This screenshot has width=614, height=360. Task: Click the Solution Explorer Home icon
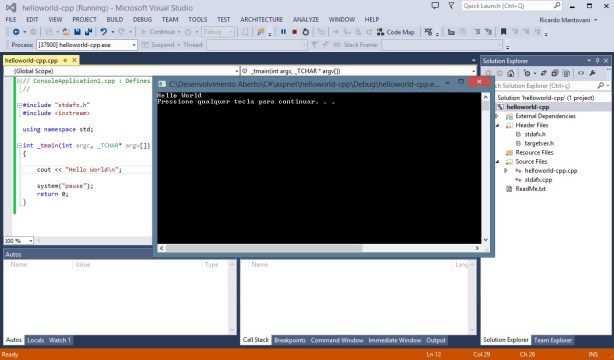511,73
